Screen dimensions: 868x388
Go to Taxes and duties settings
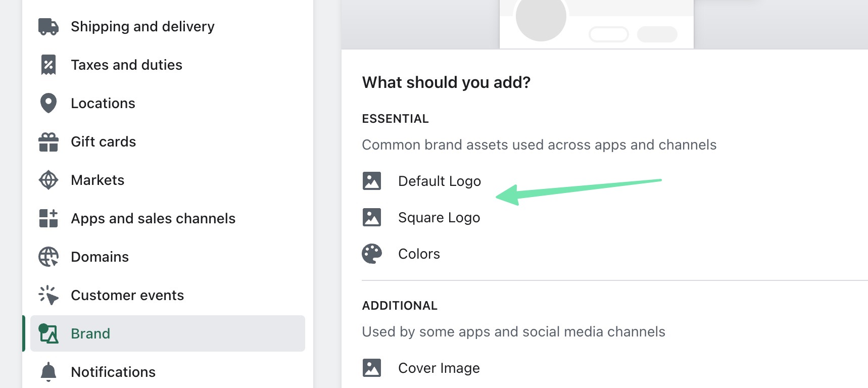pyautogui.click(x=126, y=65)
